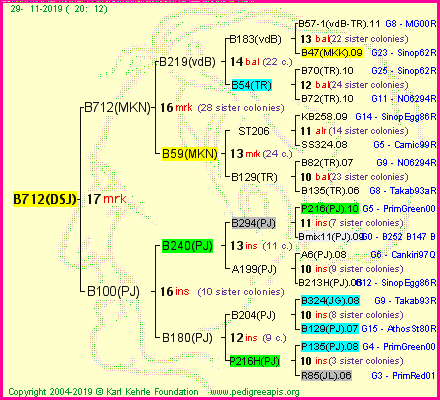Click the G9 - NO6294R lineage label

[406, 163]
